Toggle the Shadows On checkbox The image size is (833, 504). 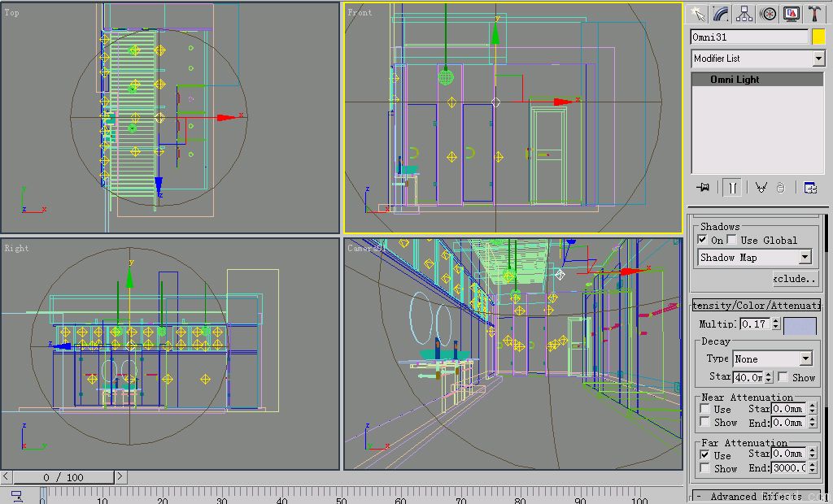[702, 240]
